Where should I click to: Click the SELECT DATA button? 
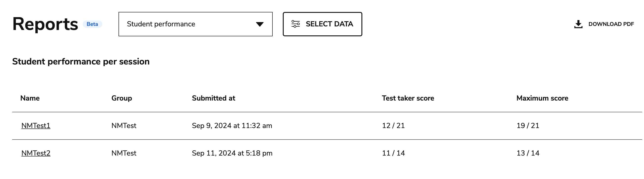pyautogui.click(x=322, y=24)
